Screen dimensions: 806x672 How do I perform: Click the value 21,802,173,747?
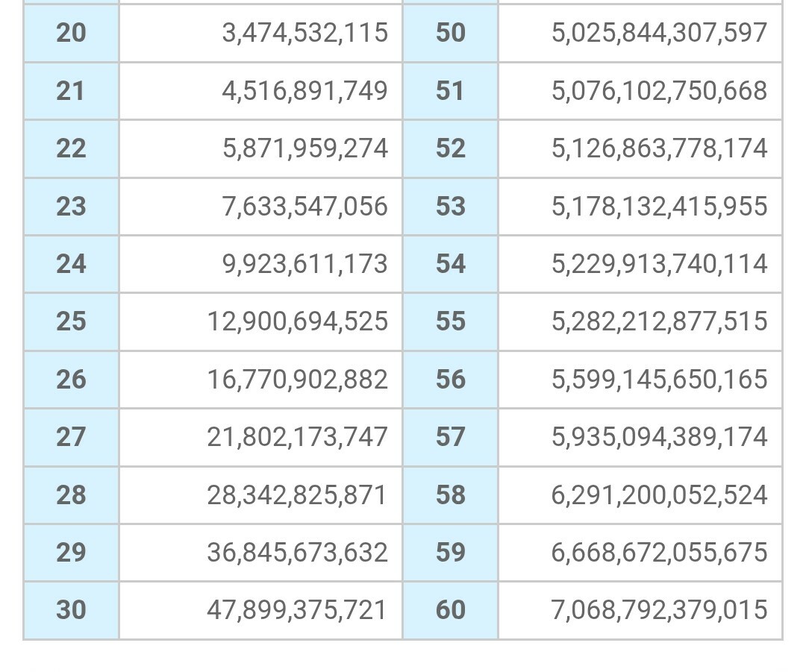pos(297,437)
